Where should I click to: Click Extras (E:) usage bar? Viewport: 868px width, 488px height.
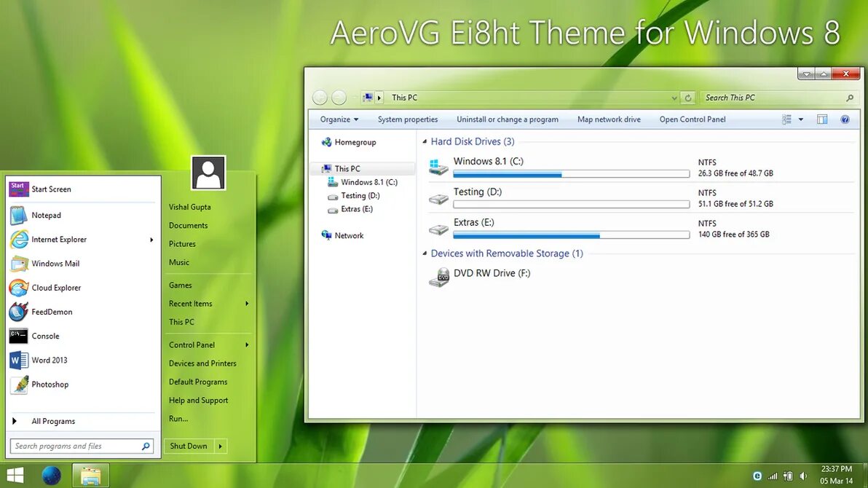(572, 235)
